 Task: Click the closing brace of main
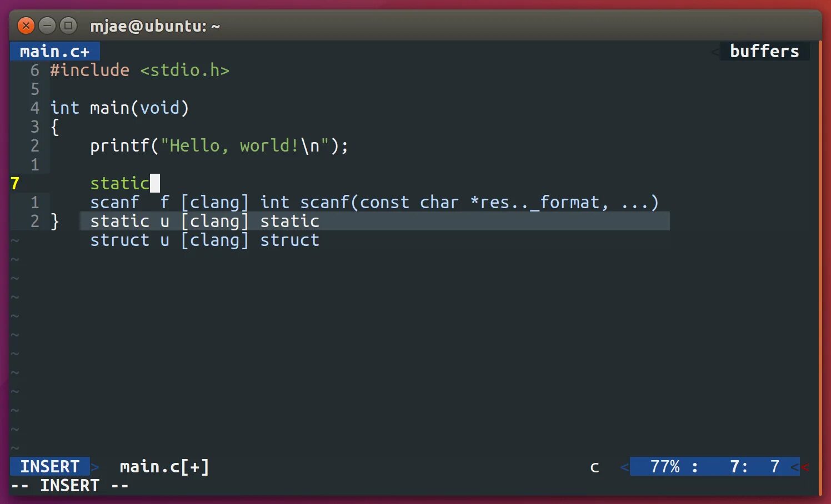(x=54, y=221)
